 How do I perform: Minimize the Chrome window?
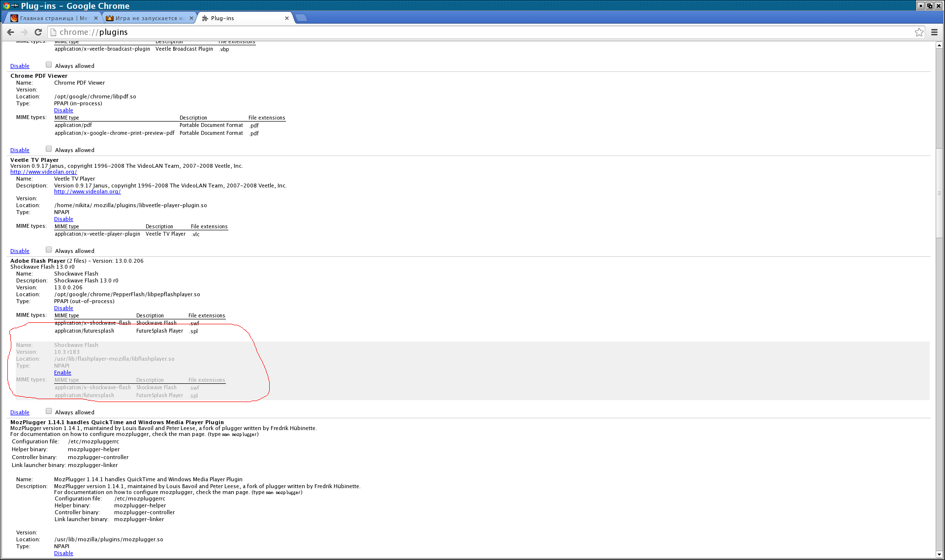click(x=920, y=5)
